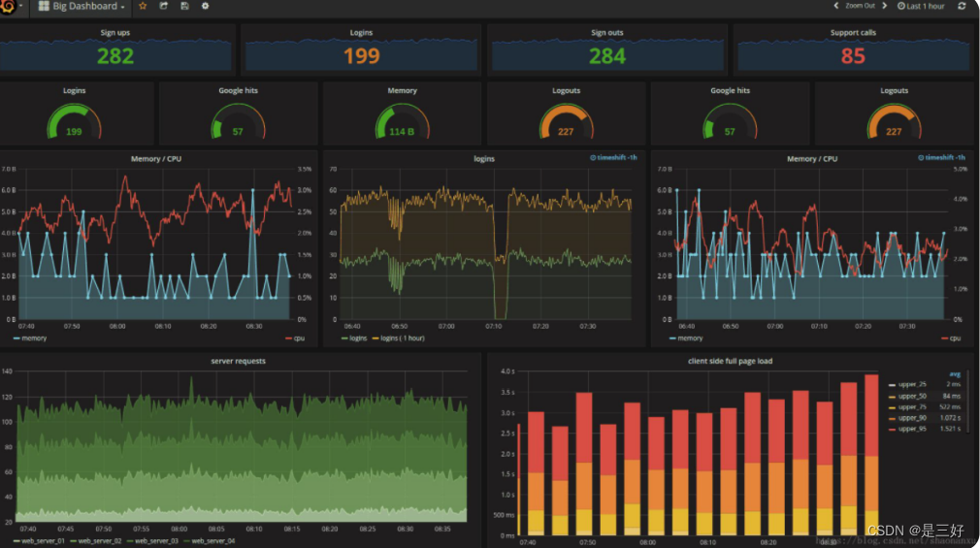Viewport: 980px width, 548px height.
Task: Toggle logins (-1 hour) series in legend
Action: pyautogui.click(x=398, y=338)
